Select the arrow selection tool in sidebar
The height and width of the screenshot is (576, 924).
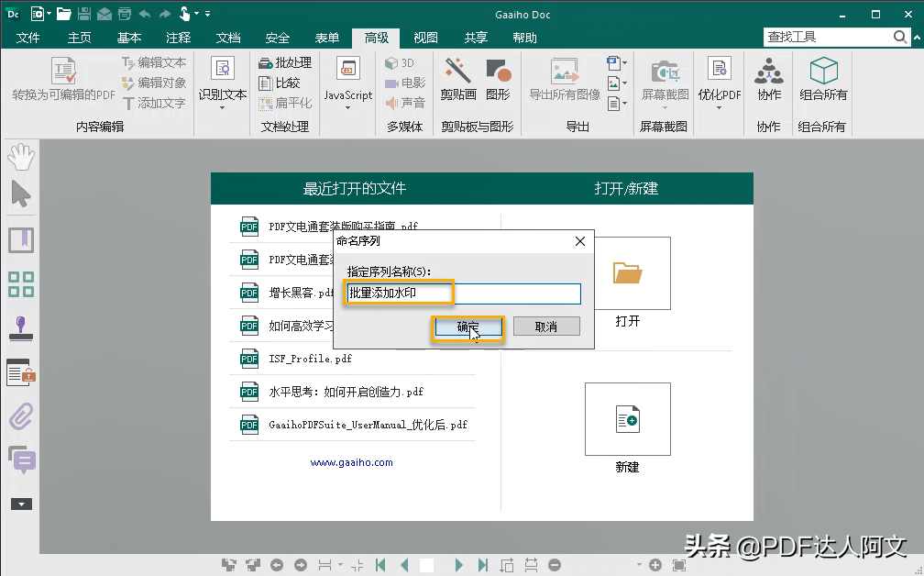tap(20, 194)
